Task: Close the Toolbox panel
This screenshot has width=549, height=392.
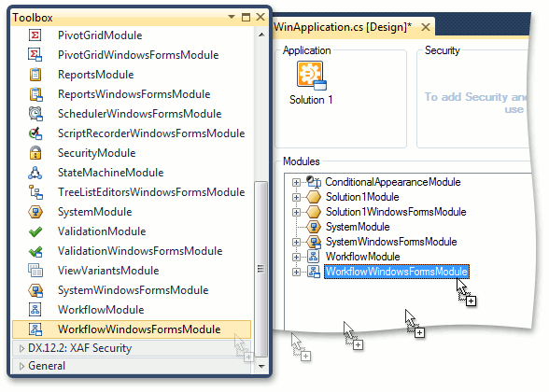Action: pos(260,17)
